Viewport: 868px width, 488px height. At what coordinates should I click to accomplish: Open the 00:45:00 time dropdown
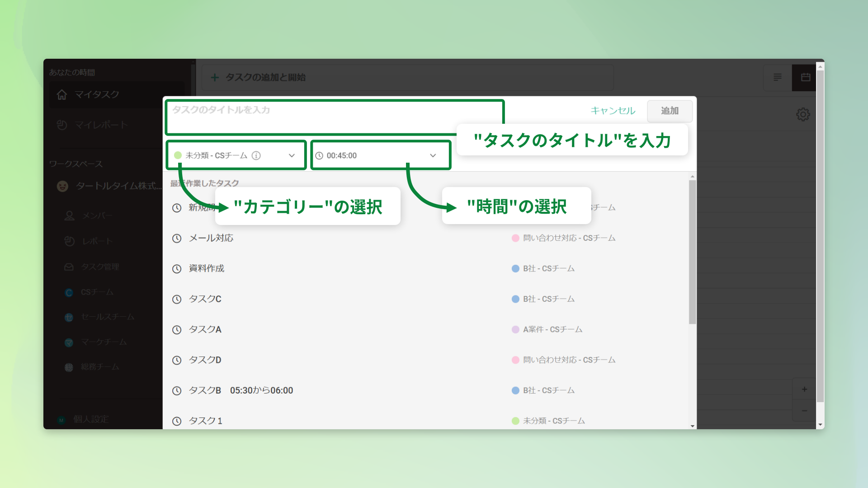(433, 155)
